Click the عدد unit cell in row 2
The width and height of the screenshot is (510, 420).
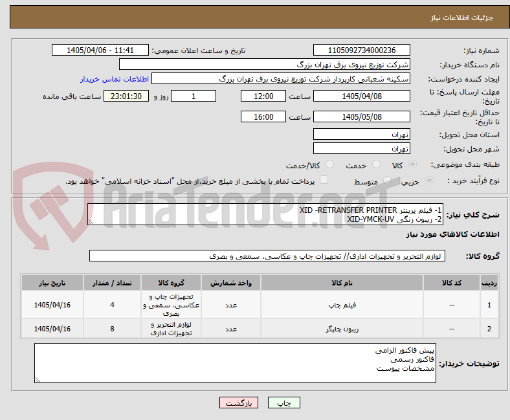click(231, 329)
